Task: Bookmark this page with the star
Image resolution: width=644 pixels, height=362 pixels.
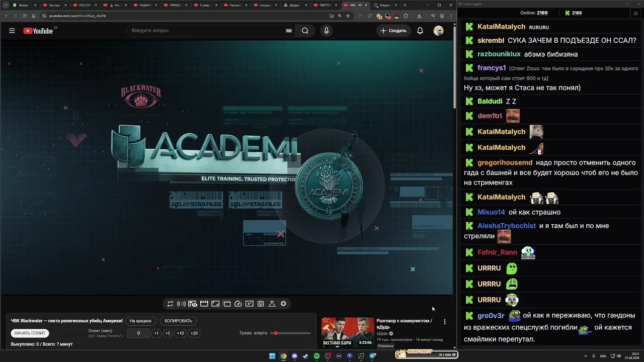Action: tap(348, 16)
